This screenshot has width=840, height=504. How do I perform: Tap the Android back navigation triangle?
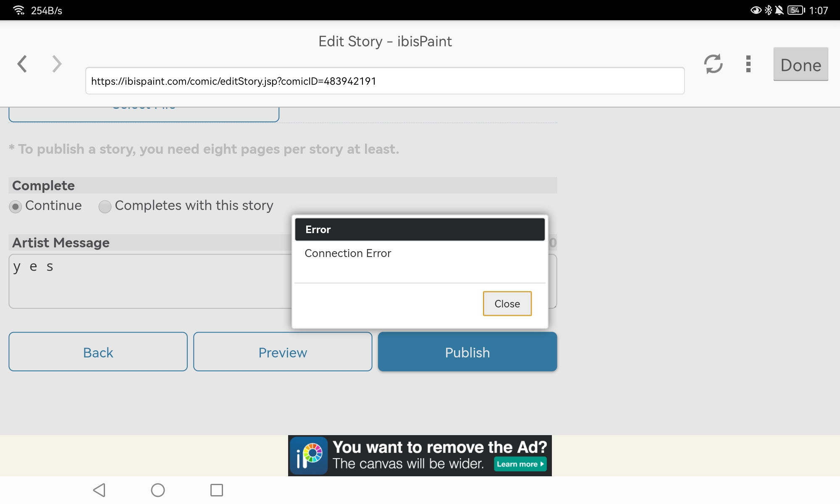100,490
